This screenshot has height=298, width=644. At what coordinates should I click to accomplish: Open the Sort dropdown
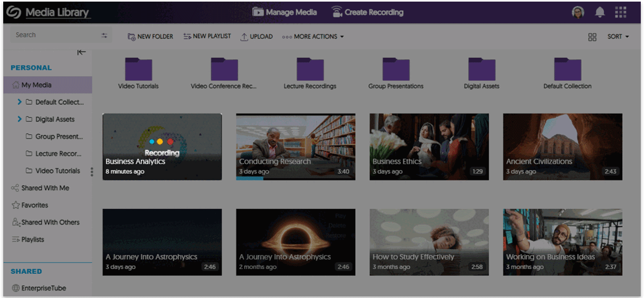pos(618,37)
